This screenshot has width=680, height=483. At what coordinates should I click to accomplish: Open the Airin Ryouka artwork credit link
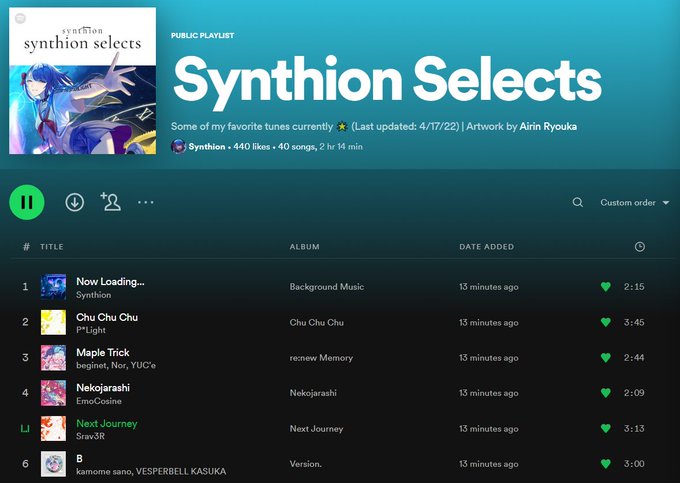pyautogui.click(x=548, y=127)
